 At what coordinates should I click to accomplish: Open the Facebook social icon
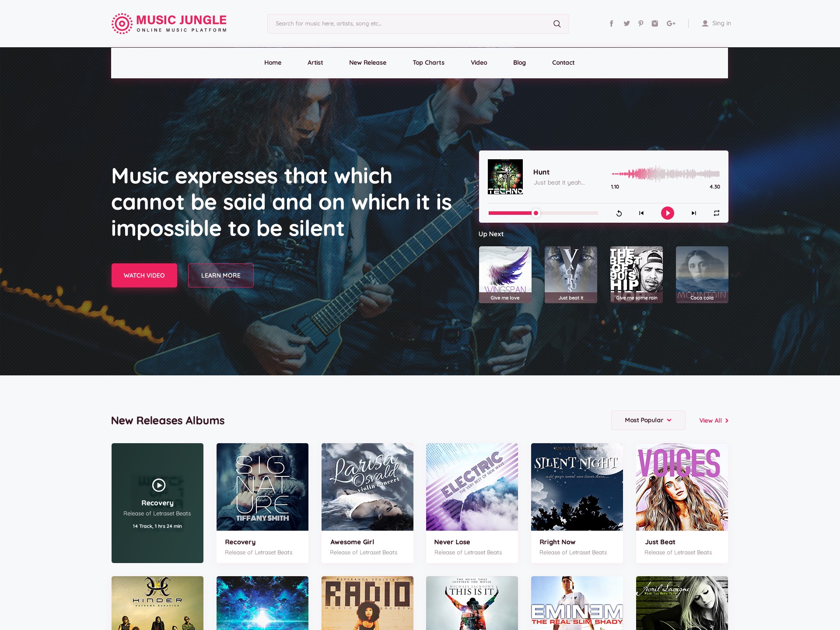coord(612,24)
